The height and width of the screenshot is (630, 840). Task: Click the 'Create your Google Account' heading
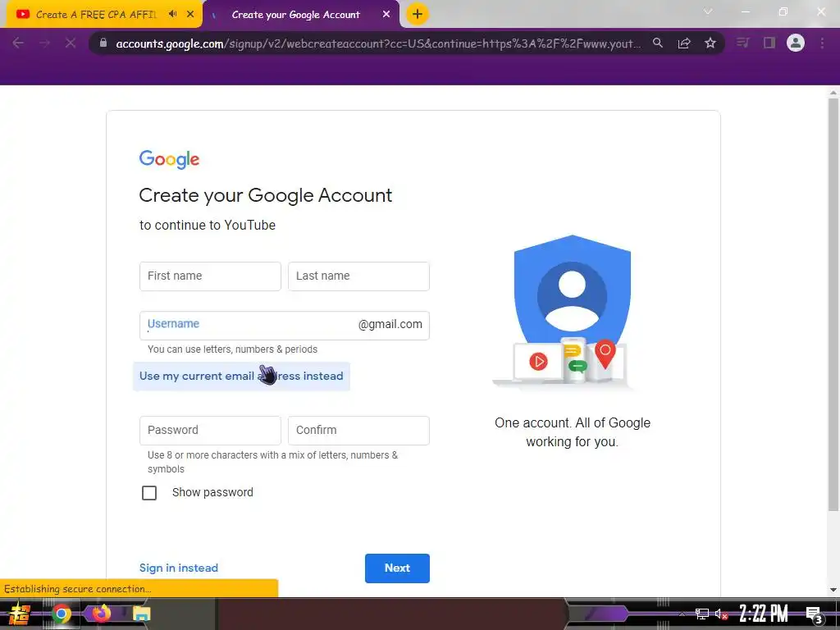coord(265,195)
